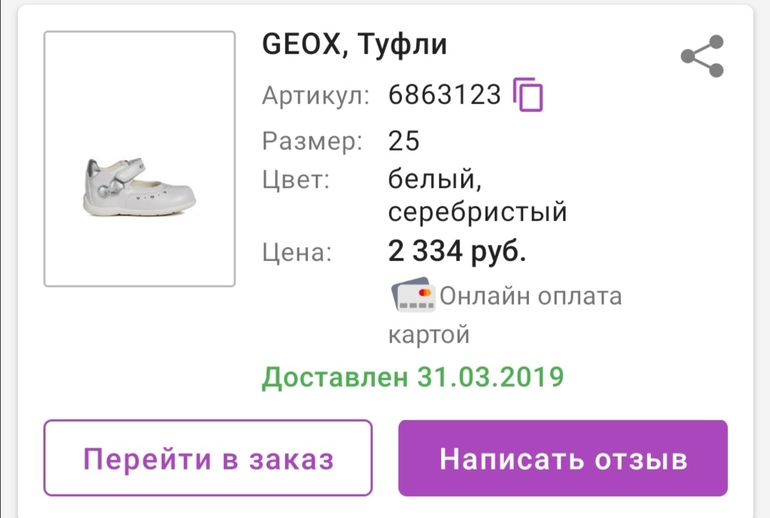The image size is (770, 518).
Task: Open the white shoe product thumbnail
Action: [139, 159]
